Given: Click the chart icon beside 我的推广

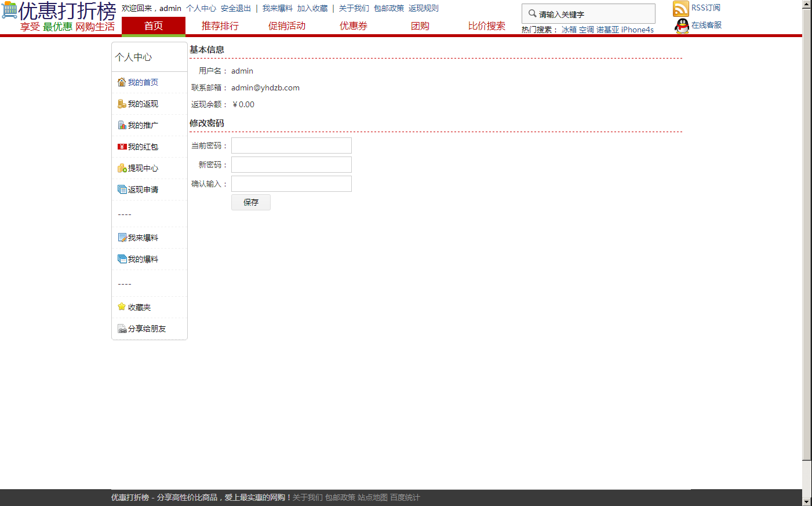Looking at the screenshot, I should click(x=122, y=125).
